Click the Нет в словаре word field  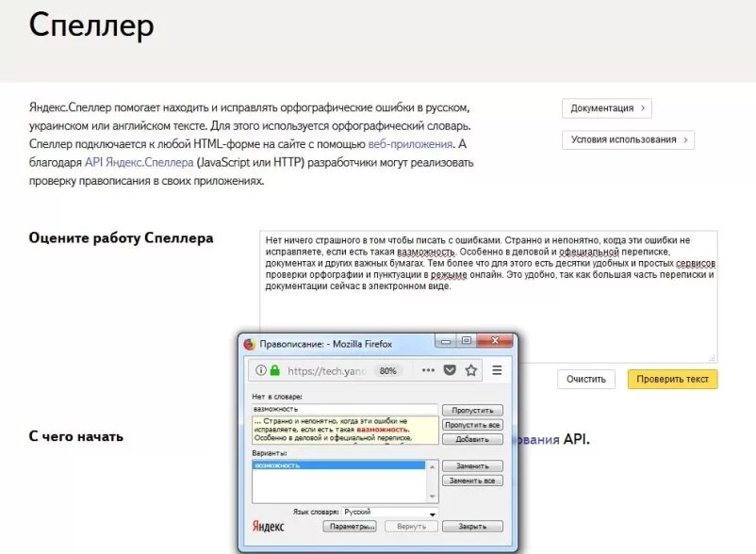(345, 409)
